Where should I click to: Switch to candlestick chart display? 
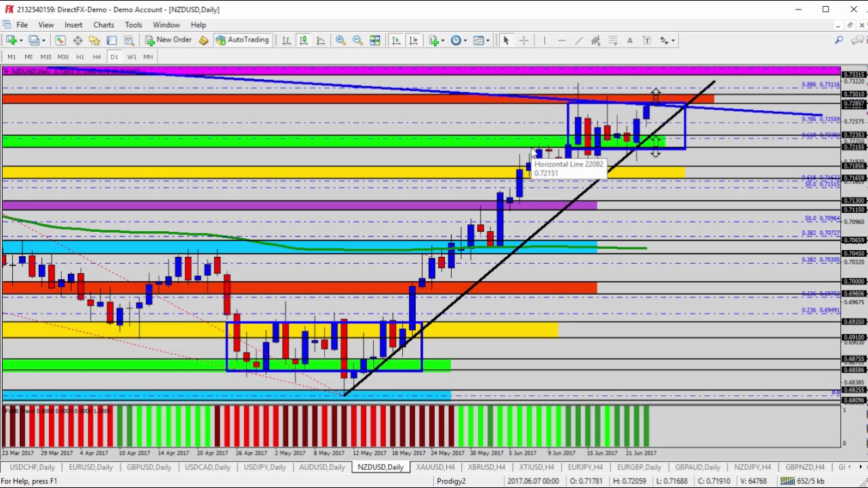[x=304, y=41]
